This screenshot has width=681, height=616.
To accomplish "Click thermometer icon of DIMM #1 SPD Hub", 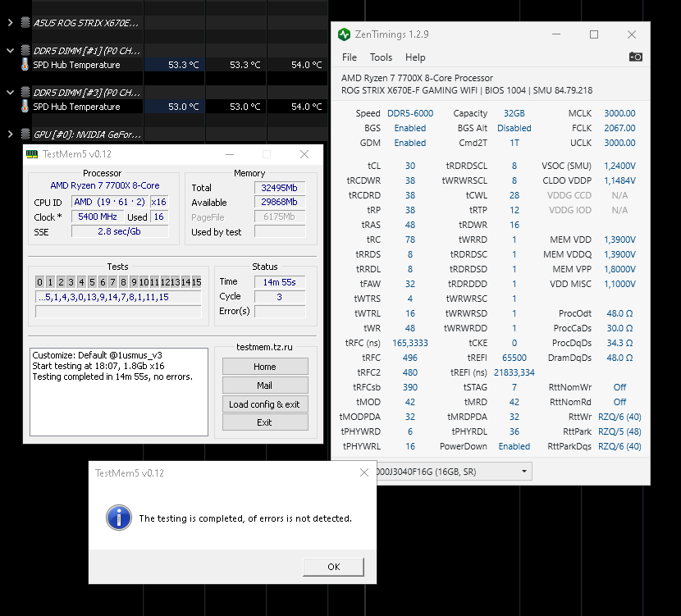I will point(25,65).
